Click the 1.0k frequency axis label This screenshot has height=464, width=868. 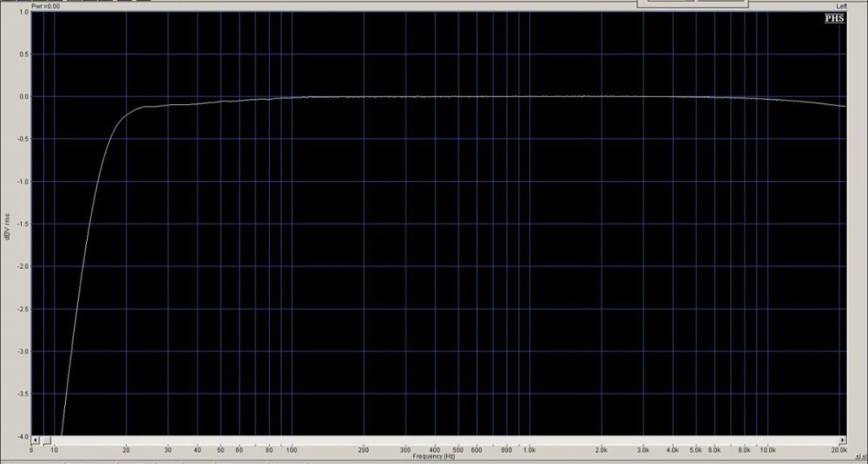coord(529,451)
